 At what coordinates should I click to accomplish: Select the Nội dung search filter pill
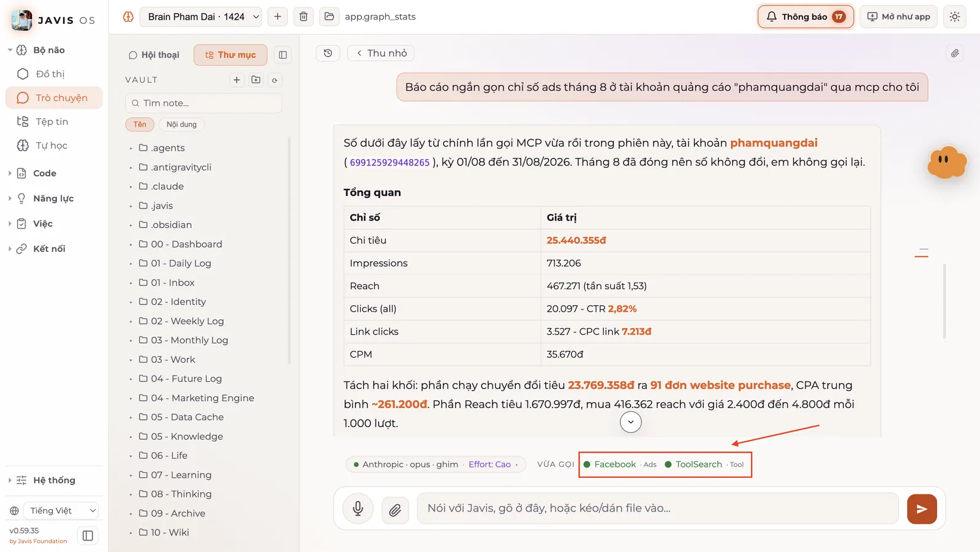point(181,124)
